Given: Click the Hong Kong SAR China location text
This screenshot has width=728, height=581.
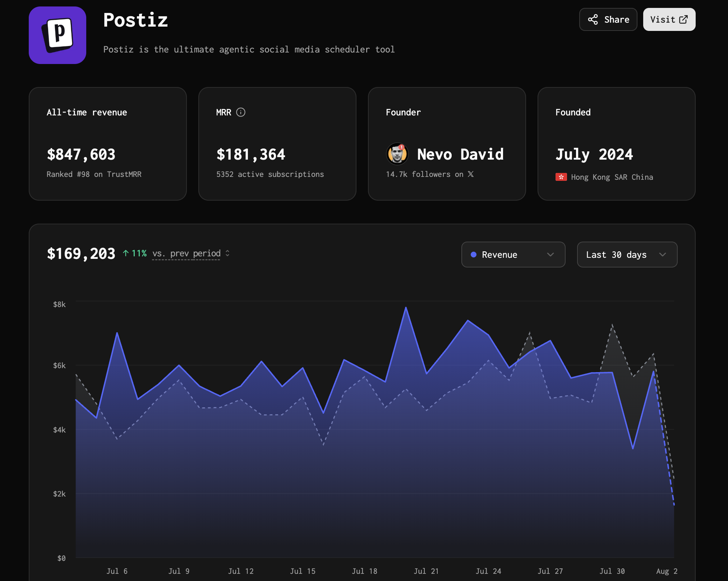Looking at the screenshot, I should coord(612,177).
